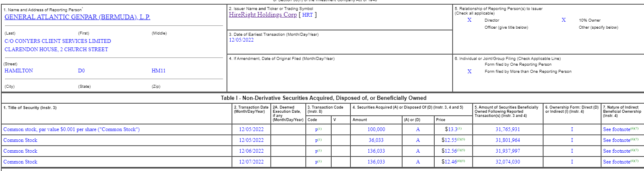This screenshot has width=644, height=171.
Task: Click transaction code P(1) in the 12/07/2022 row
Action: [x=318, y=162]
